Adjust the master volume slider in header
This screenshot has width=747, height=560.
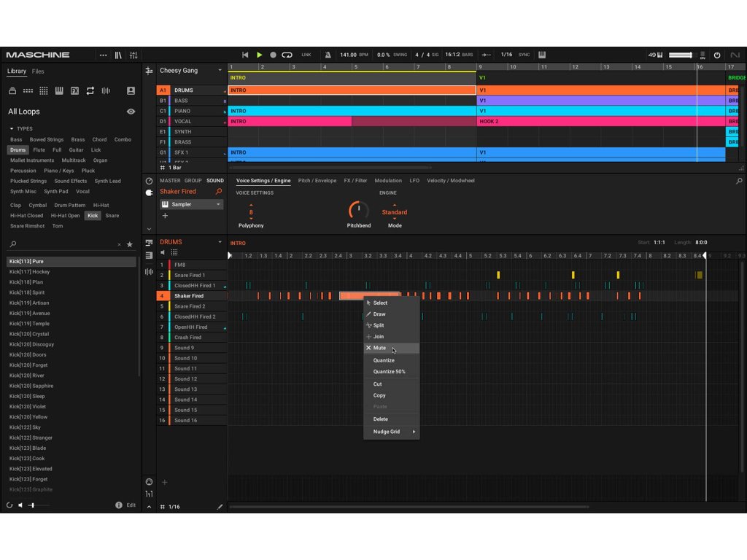click(x=681, y=55)
